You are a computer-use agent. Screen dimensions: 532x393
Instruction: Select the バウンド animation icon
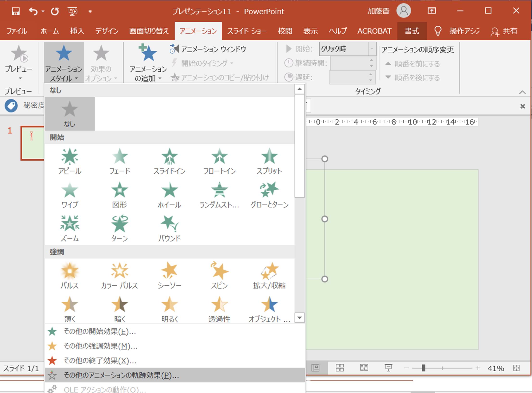click(169, 228)
